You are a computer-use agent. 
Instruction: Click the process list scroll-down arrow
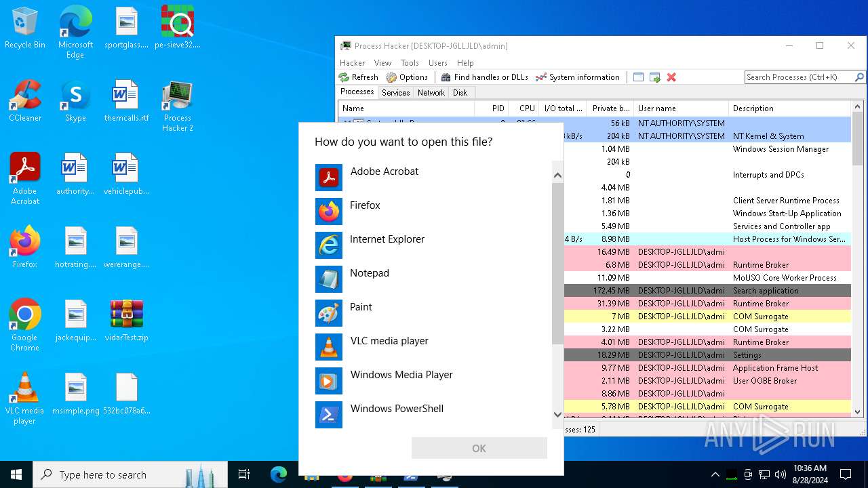857,411
